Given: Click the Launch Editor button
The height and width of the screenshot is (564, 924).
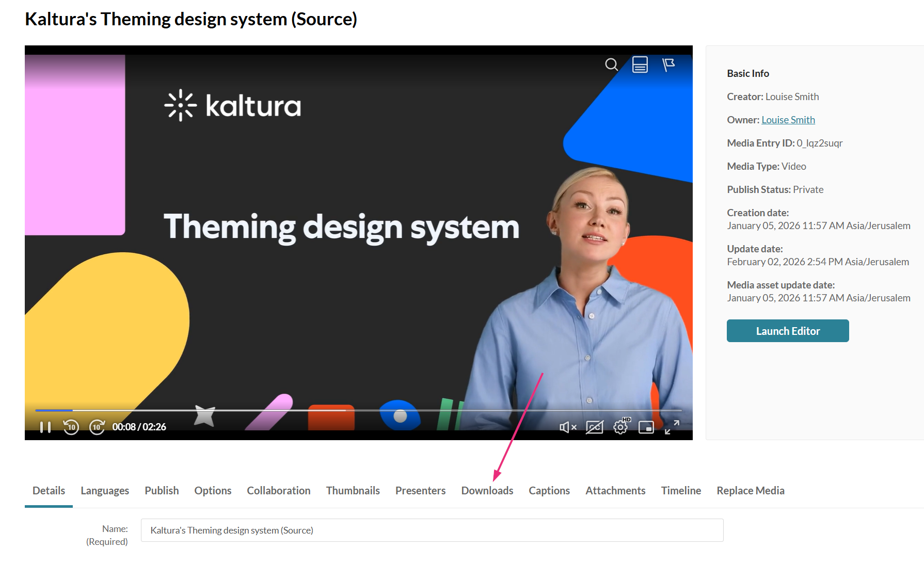Looking at the screenshot, I should [x=788, y=331].
